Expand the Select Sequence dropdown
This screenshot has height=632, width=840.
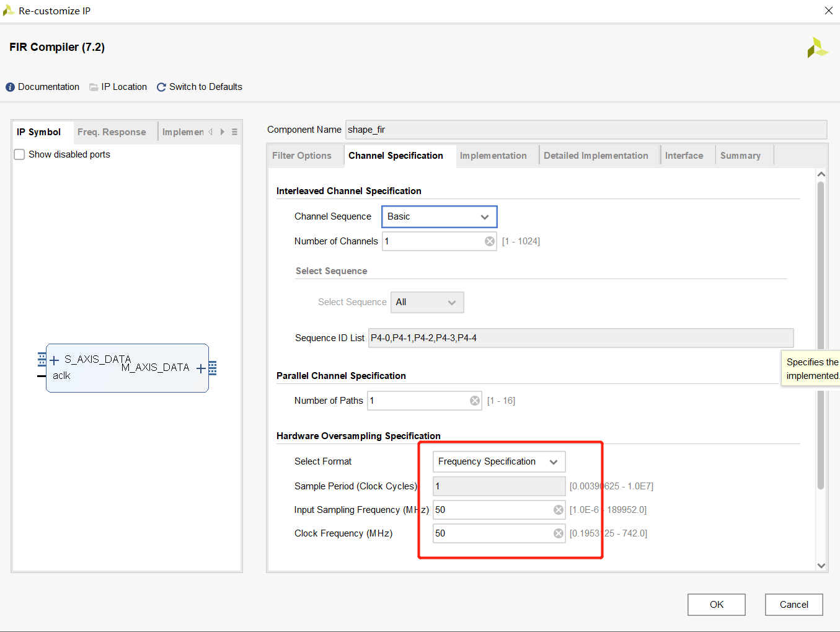[427, 302]
